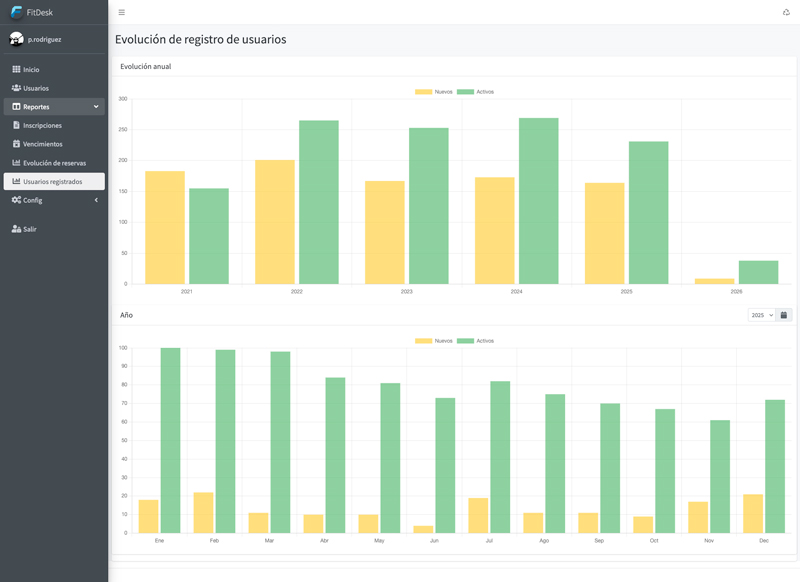
Task: Select Usuarios registrados report
Action: point(54,181)
